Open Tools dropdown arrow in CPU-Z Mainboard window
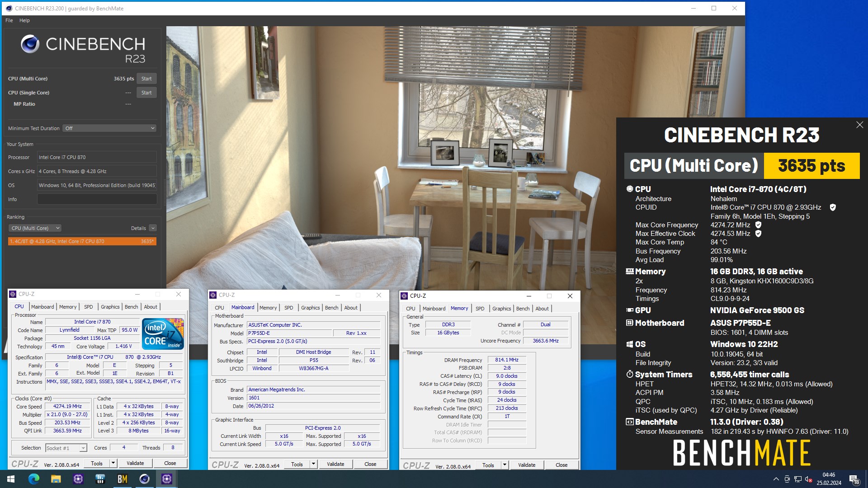Screen dimensions: 868x488 click(313, 464)
